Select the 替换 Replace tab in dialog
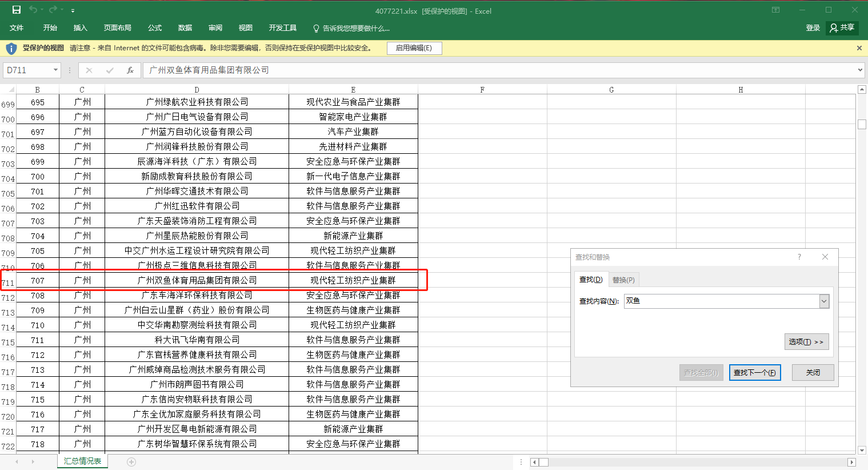868x470 pixels. tap(623, 280)
